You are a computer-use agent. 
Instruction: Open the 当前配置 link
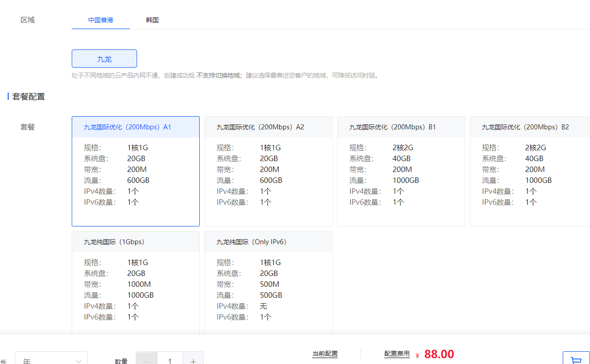tap(325, 354)
